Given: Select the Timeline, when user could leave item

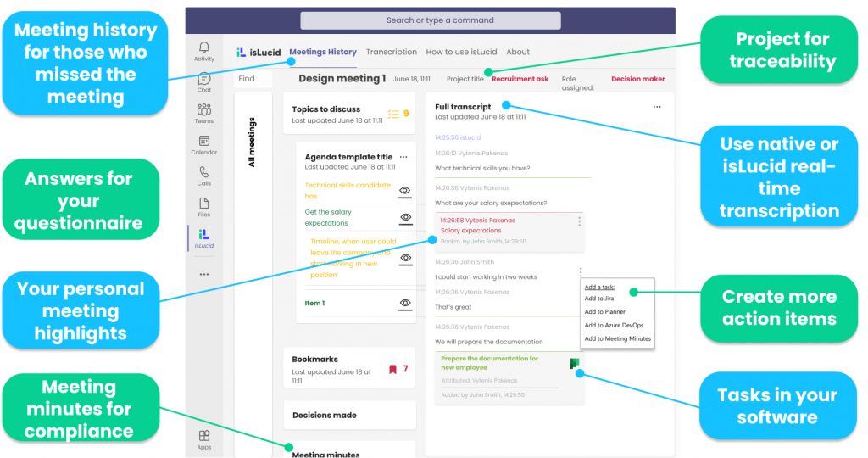Looking at the screenshot, I should (353, 258).
